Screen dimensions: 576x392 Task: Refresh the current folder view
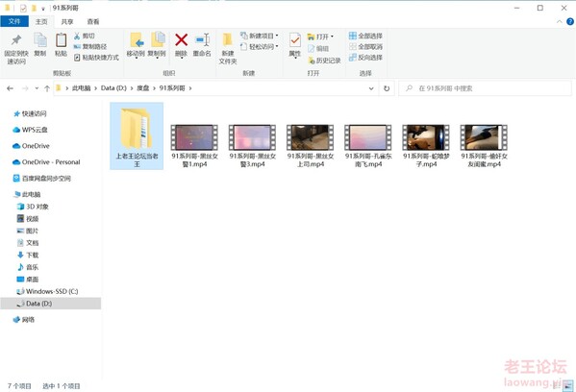[387, 88]
